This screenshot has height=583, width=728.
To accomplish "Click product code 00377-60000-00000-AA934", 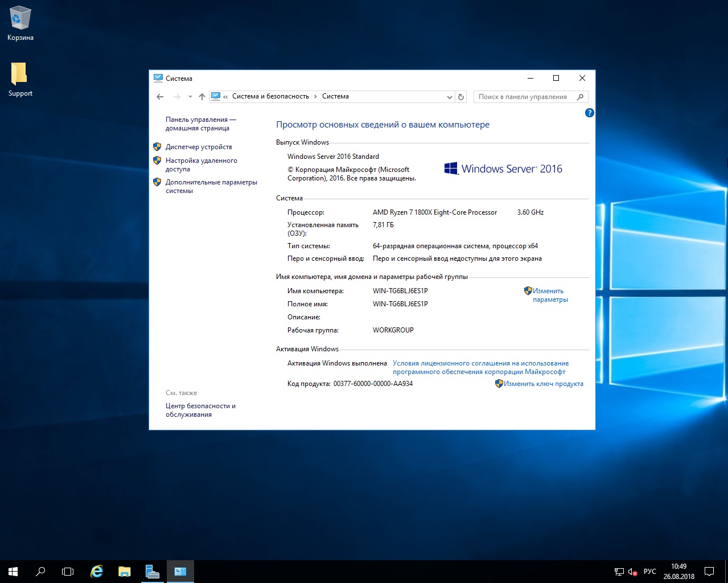I will tap(373, 384).
